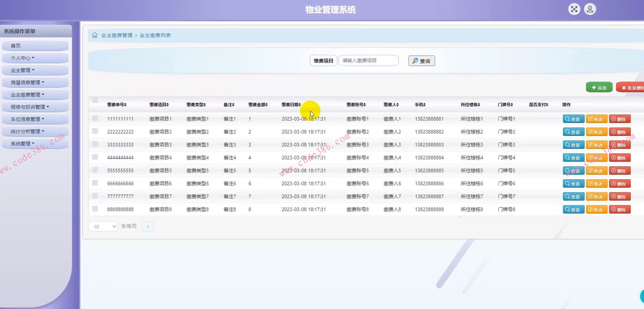
Task: Expand the 统计分析管理 sidebar menu
Action: (35, 131)
